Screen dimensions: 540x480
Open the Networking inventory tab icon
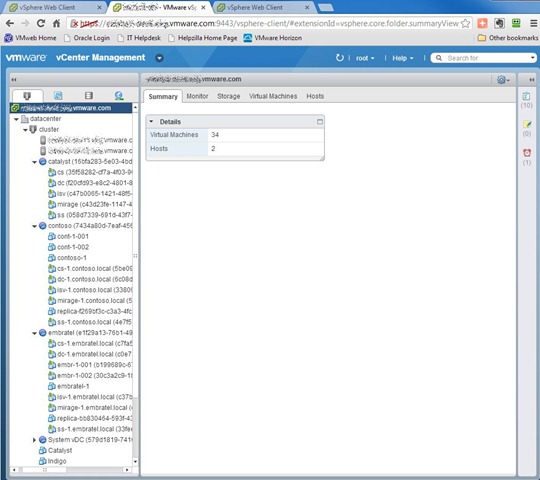tap(119, 96)
